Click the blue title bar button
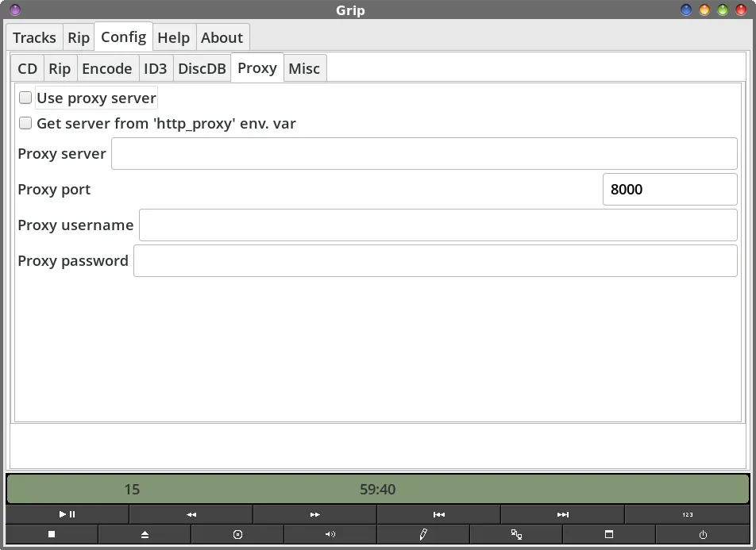 coord(685,10)
